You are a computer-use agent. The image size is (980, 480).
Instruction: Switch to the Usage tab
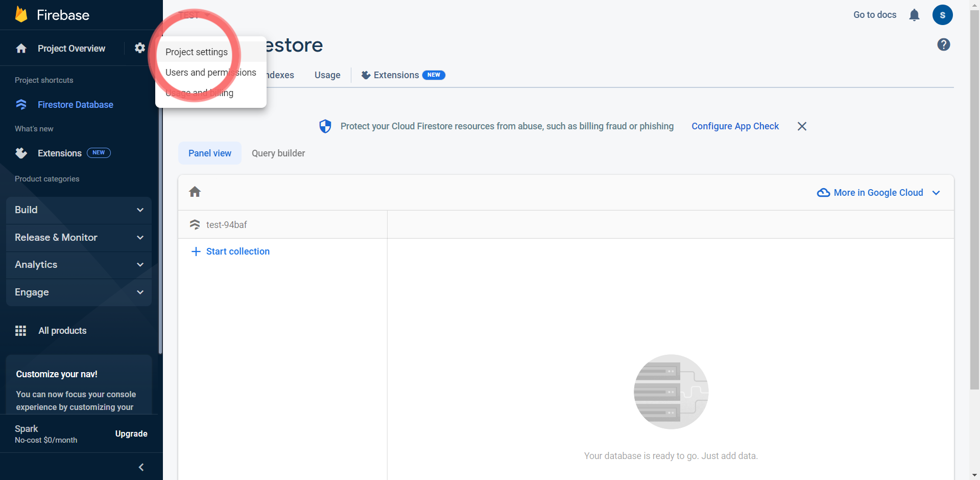tap(327, 75)
